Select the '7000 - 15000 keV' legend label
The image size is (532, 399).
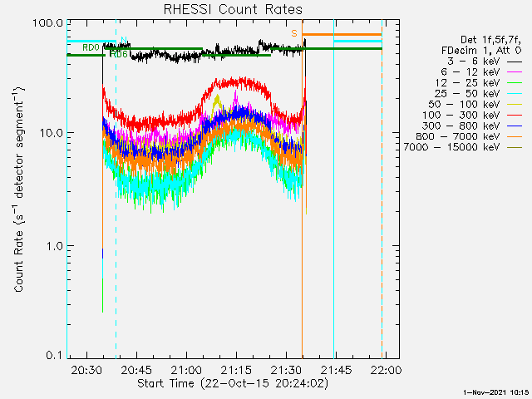point(451,147)
